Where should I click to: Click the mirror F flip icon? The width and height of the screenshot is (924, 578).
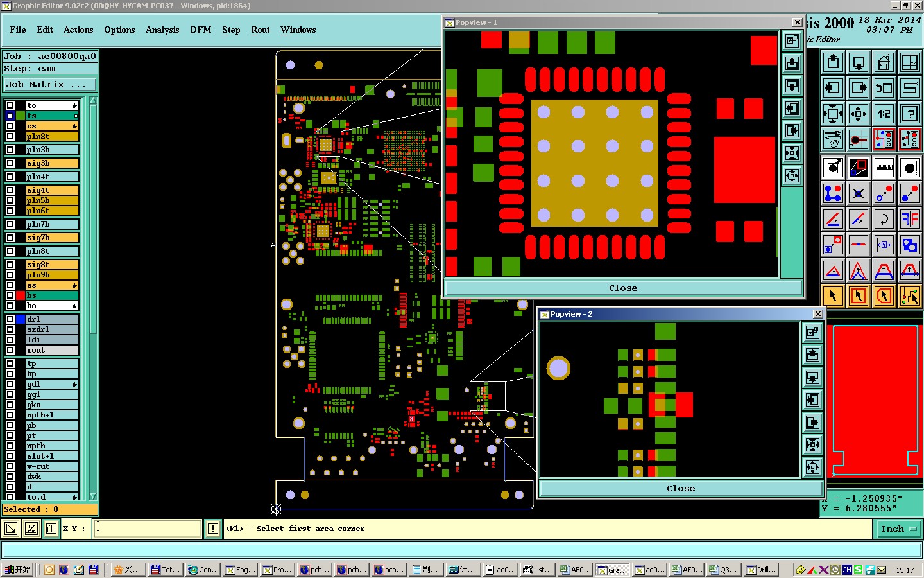(910, 219)
